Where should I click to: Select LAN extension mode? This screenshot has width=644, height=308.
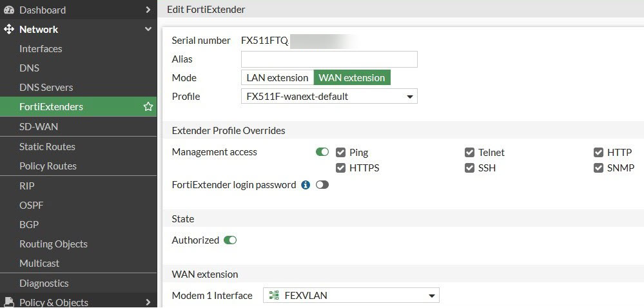[277, 78]
